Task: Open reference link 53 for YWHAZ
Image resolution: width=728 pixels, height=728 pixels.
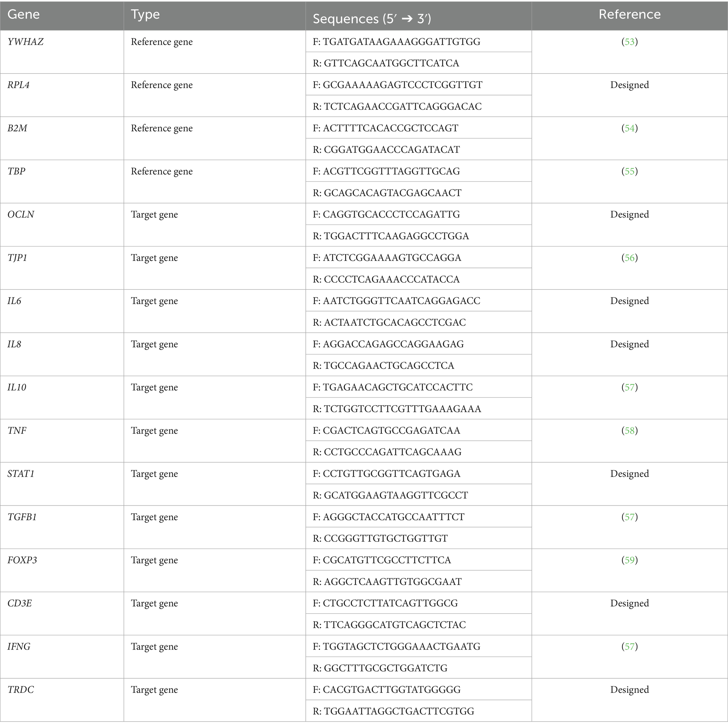Action: 629,42
